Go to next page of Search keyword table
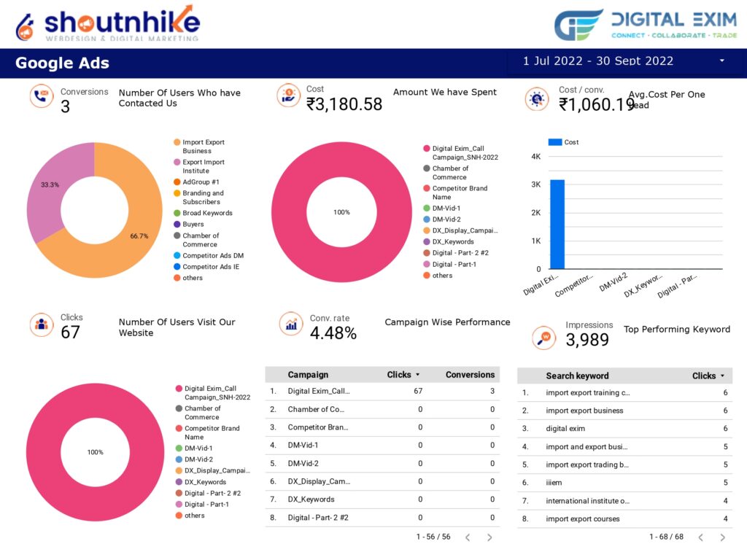 (x=723, y=537)
